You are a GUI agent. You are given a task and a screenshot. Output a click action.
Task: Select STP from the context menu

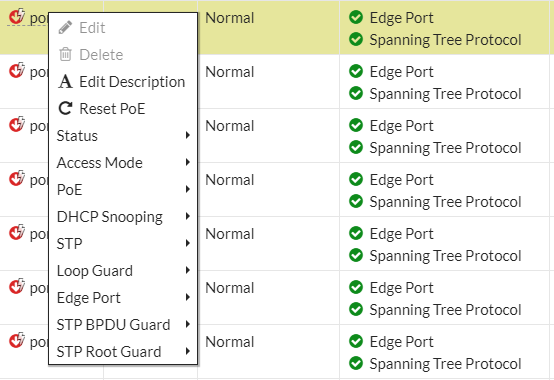[123, 244]
